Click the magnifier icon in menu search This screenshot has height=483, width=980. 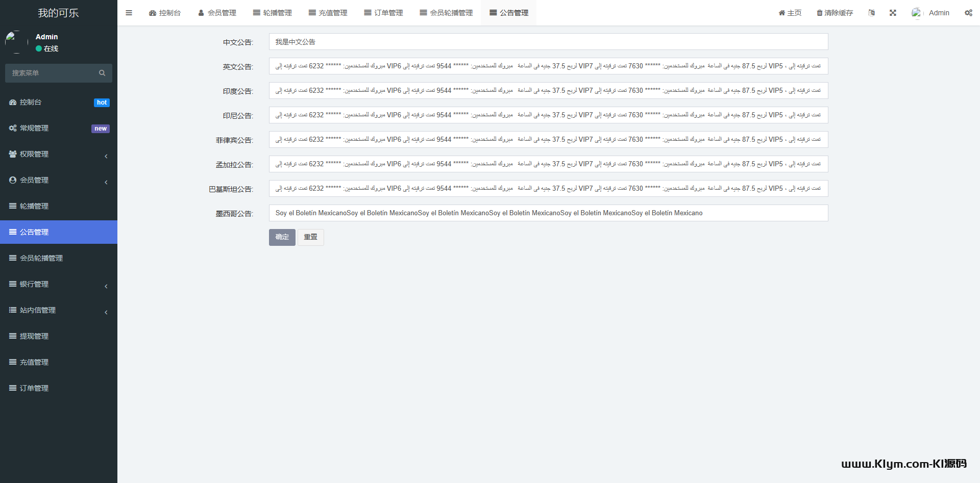pos(102,73)
